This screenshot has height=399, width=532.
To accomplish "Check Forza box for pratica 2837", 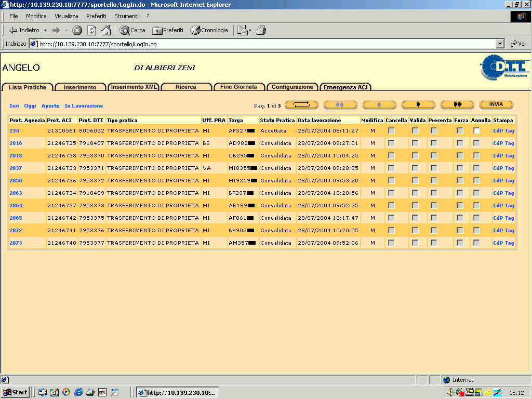I will [x=460, y=168].
